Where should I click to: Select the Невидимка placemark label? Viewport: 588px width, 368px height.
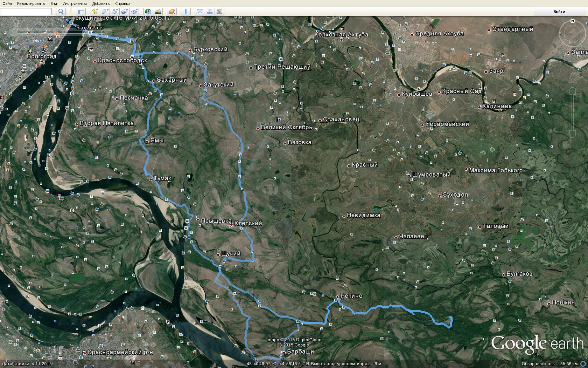click(x=363, y=215)
